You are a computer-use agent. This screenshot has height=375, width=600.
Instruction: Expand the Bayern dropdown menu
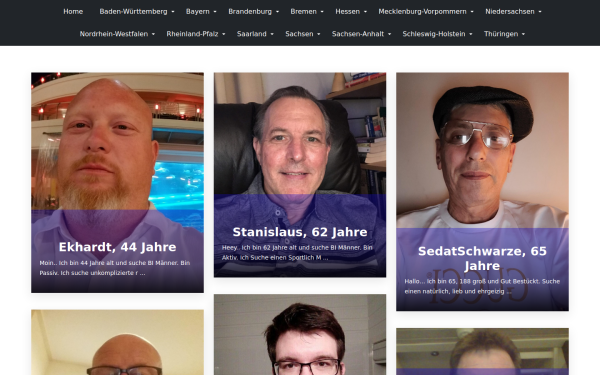[201, 11]
